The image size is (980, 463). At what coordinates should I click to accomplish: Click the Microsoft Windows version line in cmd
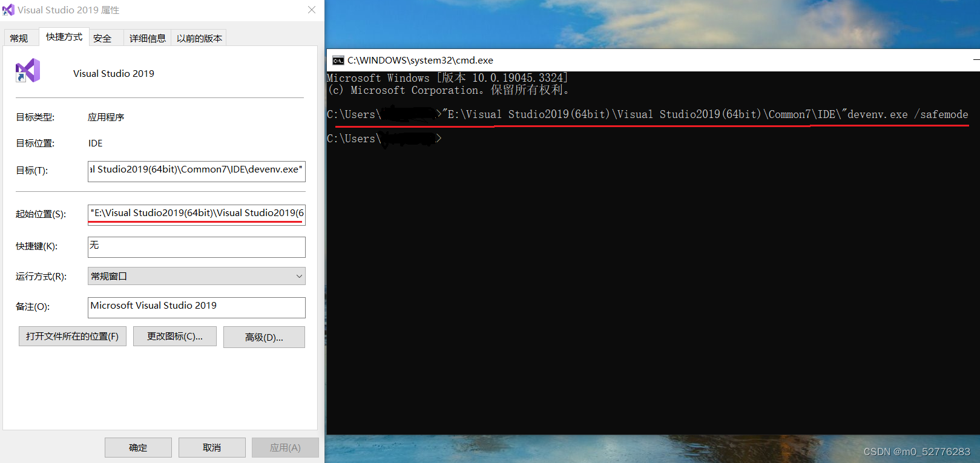click(447, 78)
